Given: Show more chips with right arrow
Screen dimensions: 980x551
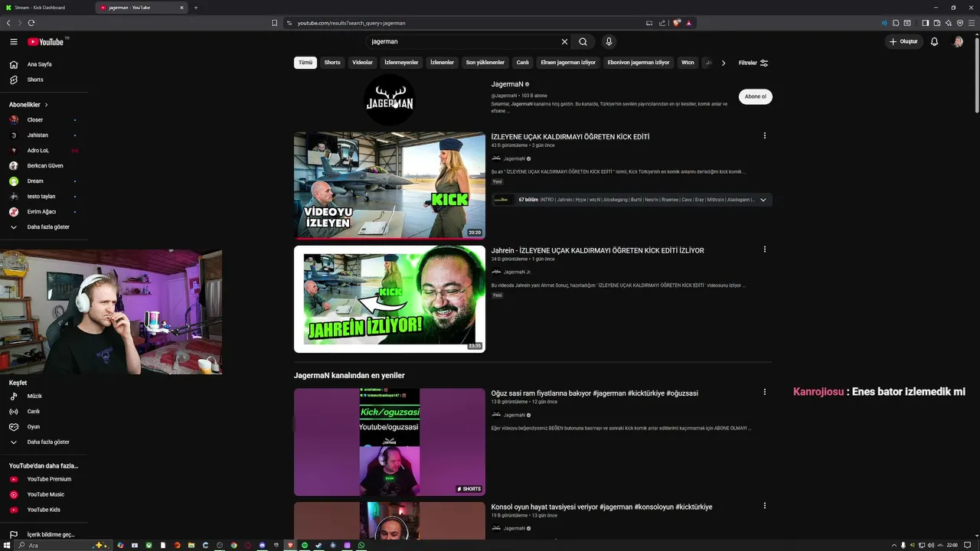Looking at the screenshot, I should coord(723,63).
